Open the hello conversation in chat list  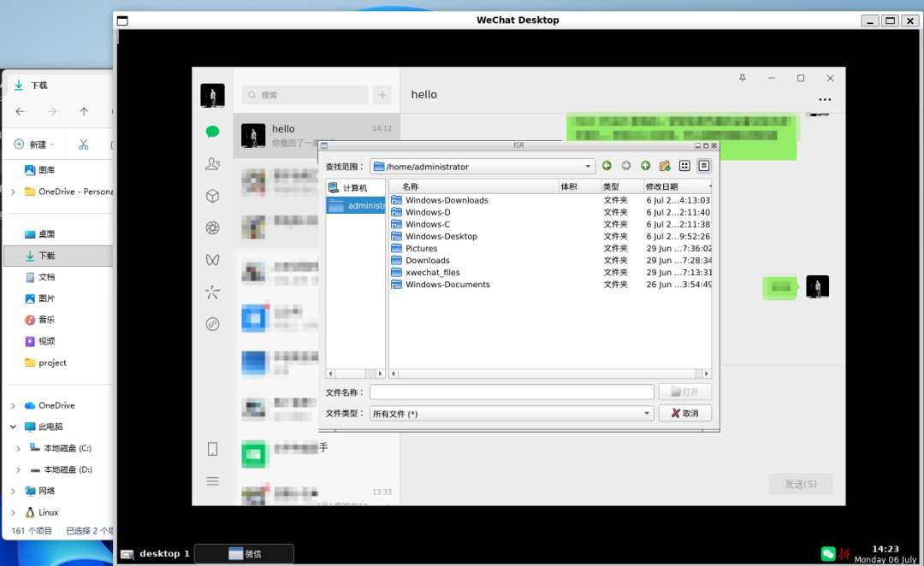coord(317,135)
